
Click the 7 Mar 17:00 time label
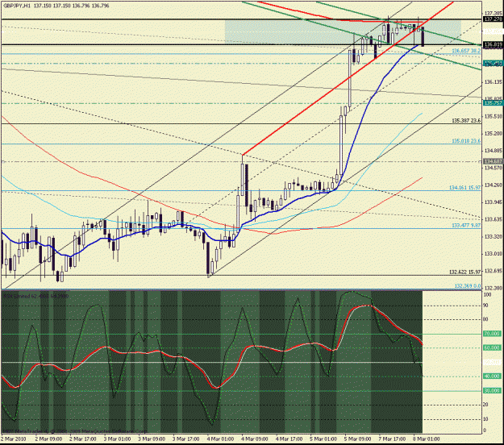pyautogui.click(x=393, y=439)
